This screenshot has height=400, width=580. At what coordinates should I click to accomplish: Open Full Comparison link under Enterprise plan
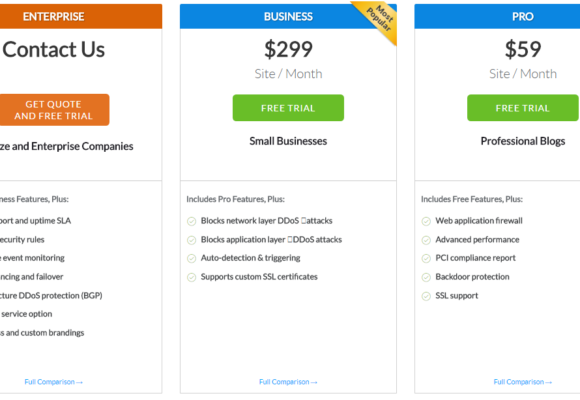tap(54, 382)
